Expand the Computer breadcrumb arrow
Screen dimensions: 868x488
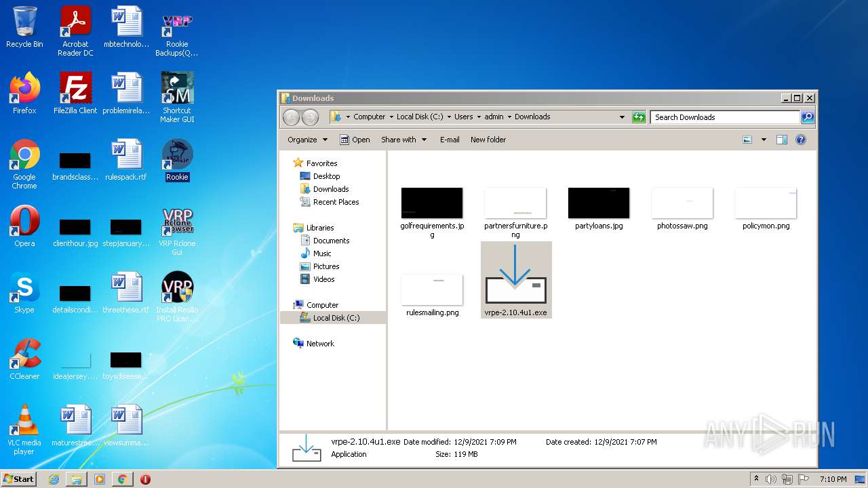[x=390, y=117]
